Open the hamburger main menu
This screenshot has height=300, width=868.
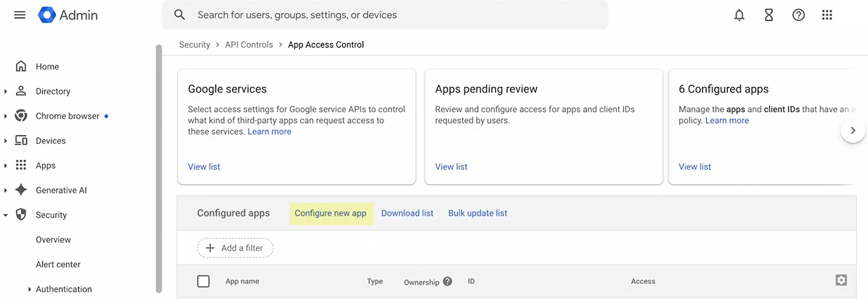coord(20,15)
